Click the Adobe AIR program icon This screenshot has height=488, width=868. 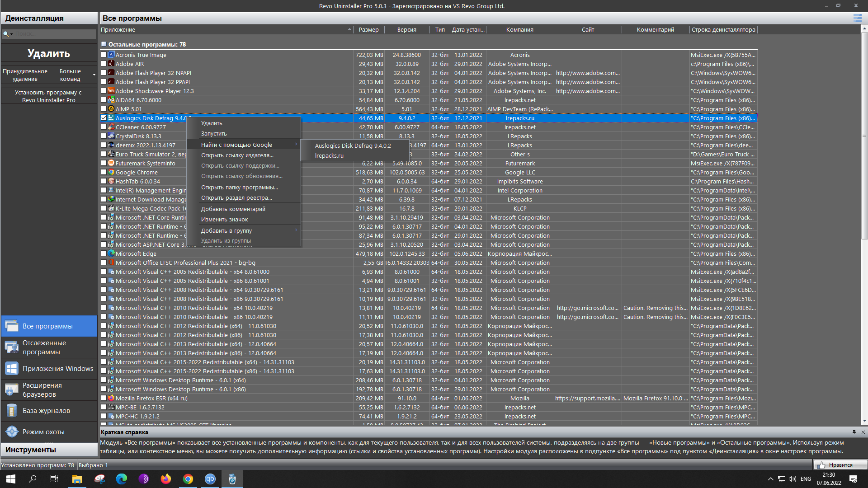tap(111, 64)
